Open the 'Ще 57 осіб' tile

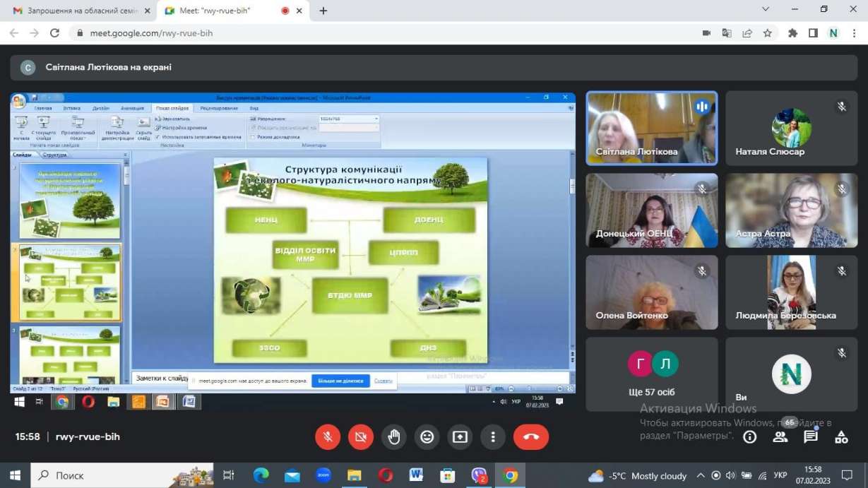[652, 374]
